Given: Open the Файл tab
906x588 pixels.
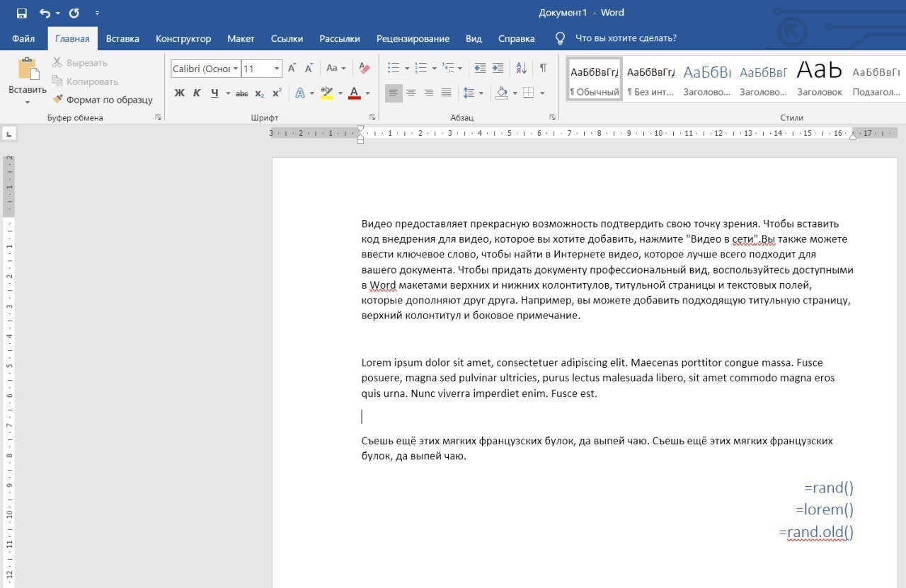Looking at the screenshot, I should (x=23, y=38).
